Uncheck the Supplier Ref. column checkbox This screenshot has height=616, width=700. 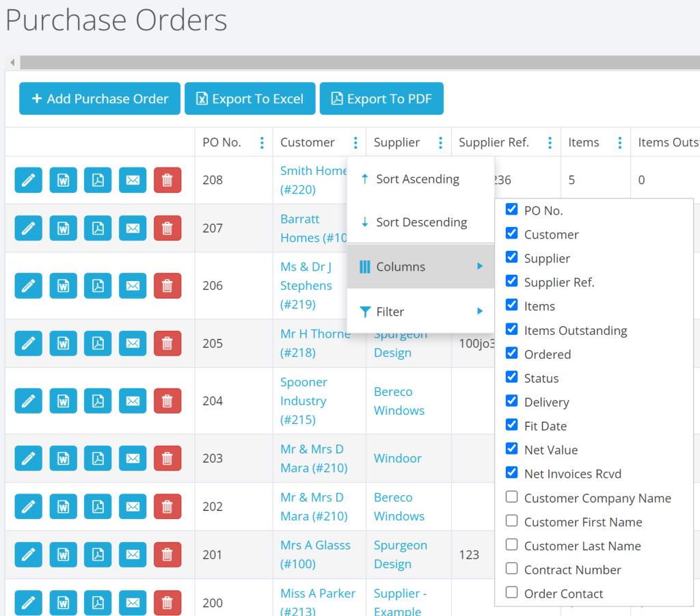(511, 281)
